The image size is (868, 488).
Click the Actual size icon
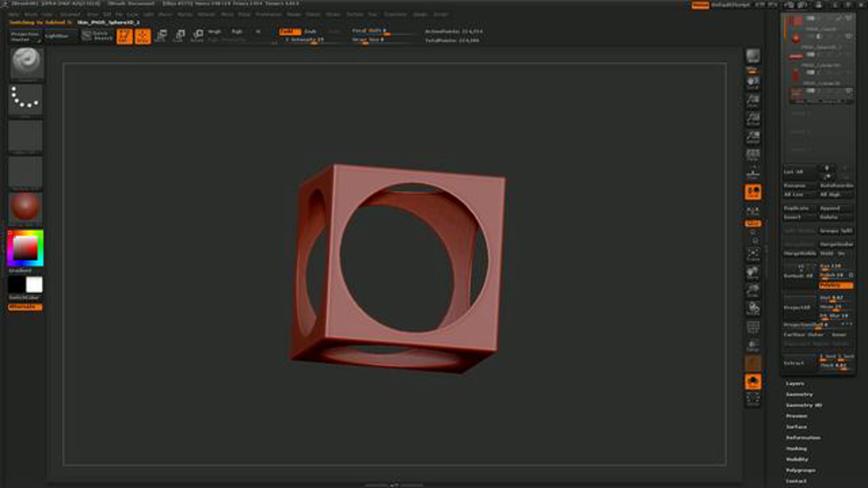(753, 119)
